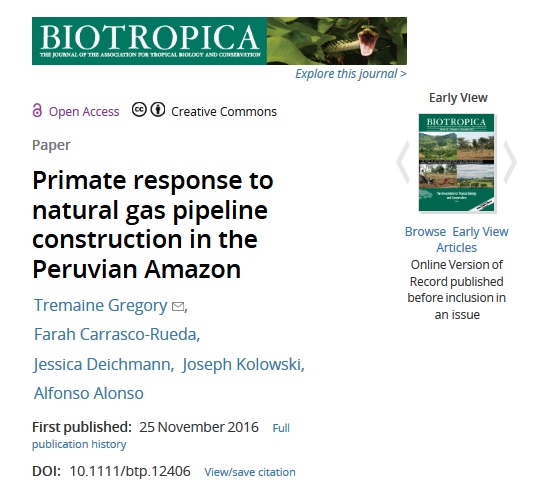Screen dimensions: 535x492
Task: Open Farah Carrasco-Rueda author link
Action: tap(117, 334)
